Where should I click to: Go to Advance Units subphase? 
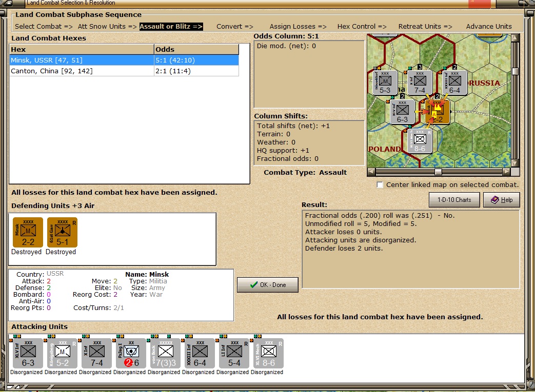(489, 26)
